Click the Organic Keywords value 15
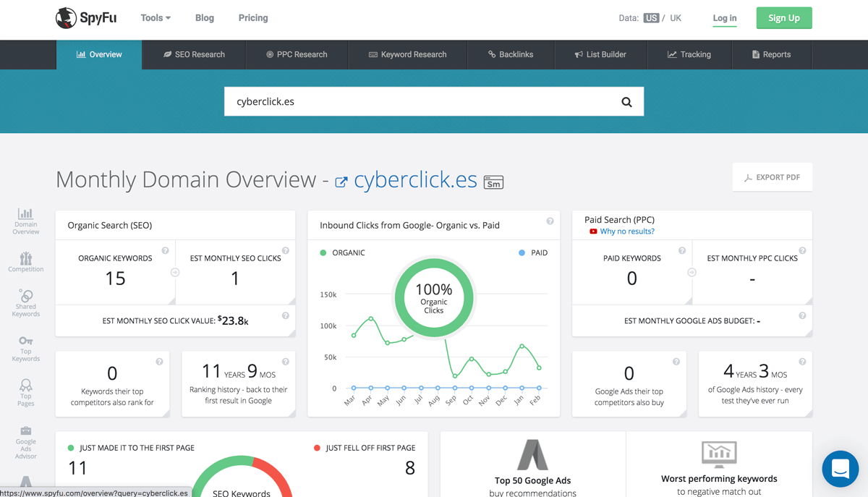The width and height of the screenshot is (868, 497). tap(116, 279)
